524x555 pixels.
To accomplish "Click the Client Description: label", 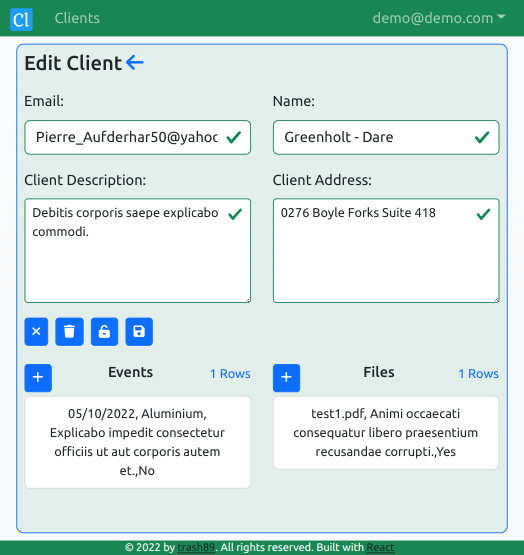I will point(85,180).
